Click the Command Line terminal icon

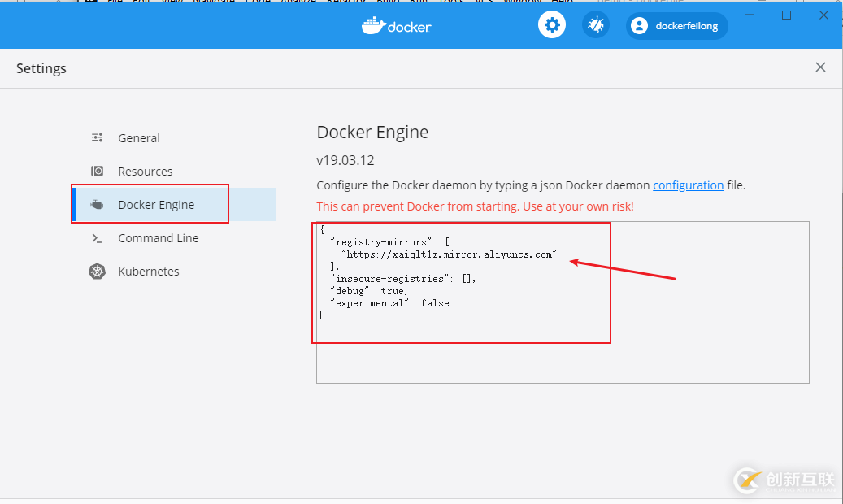pyautogui.click(x=97, y=238)
